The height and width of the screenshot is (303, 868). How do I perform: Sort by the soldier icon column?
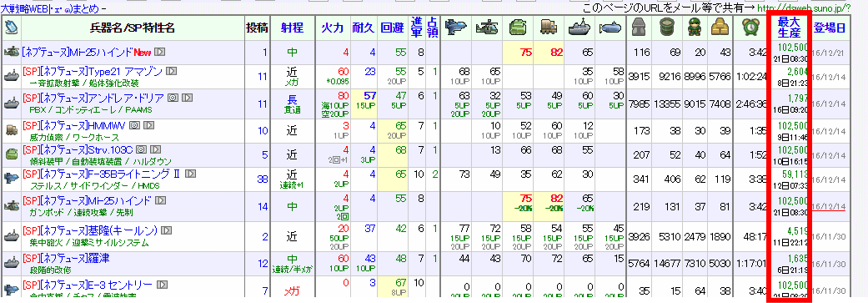coord(694,28)
